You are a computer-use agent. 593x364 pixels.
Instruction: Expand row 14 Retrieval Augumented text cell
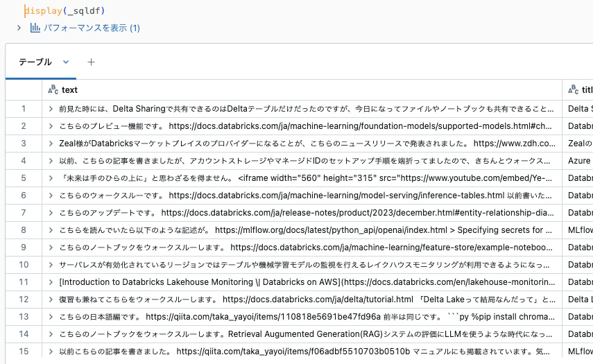click(x=51, y=334)
